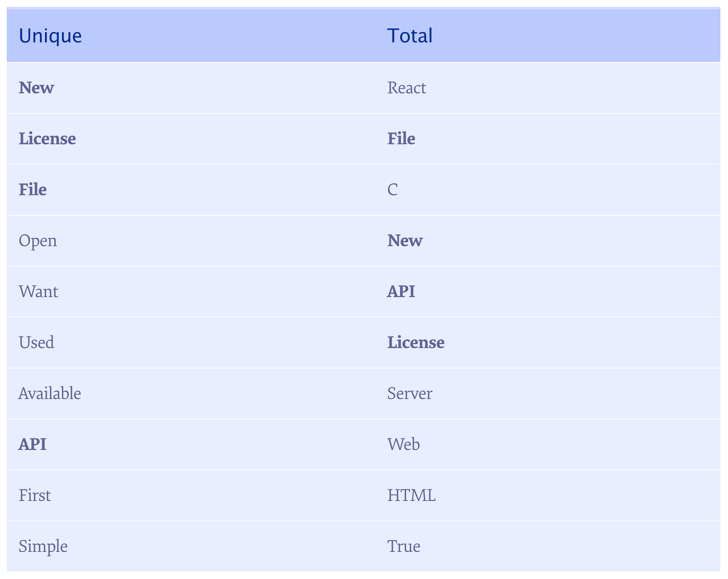Select the Available cell

click(50, 393)
